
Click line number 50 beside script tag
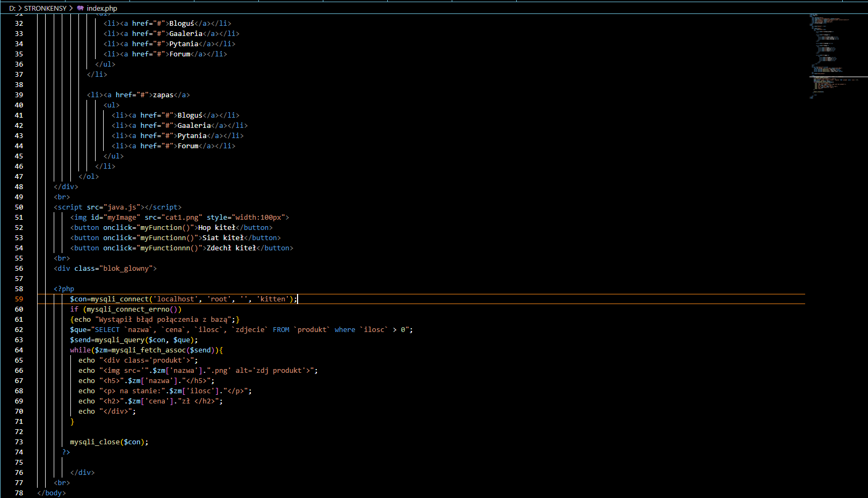coord(19,207)
